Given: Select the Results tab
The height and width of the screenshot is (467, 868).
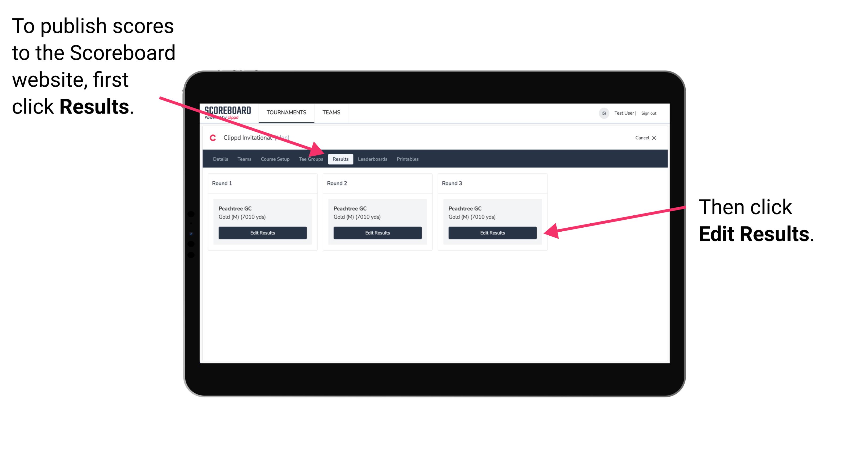Looking at the screenshot, I should tap(340, 159).
